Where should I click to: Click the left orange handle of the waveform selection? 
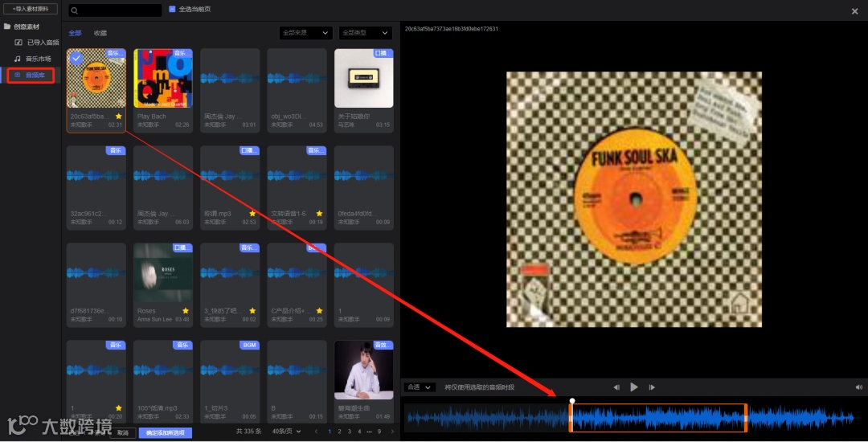point(571,418)
